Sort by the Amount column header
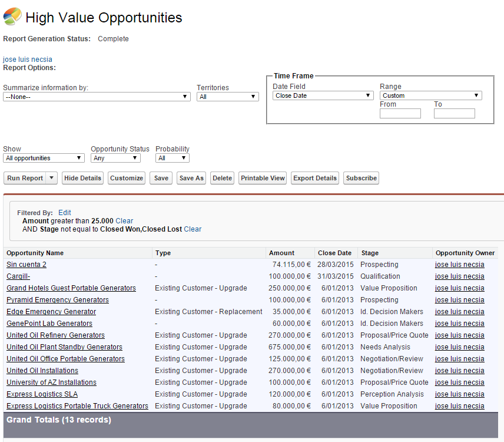Image resolution: width=504 pixels, height=442 pixels. tap(281, 253)
